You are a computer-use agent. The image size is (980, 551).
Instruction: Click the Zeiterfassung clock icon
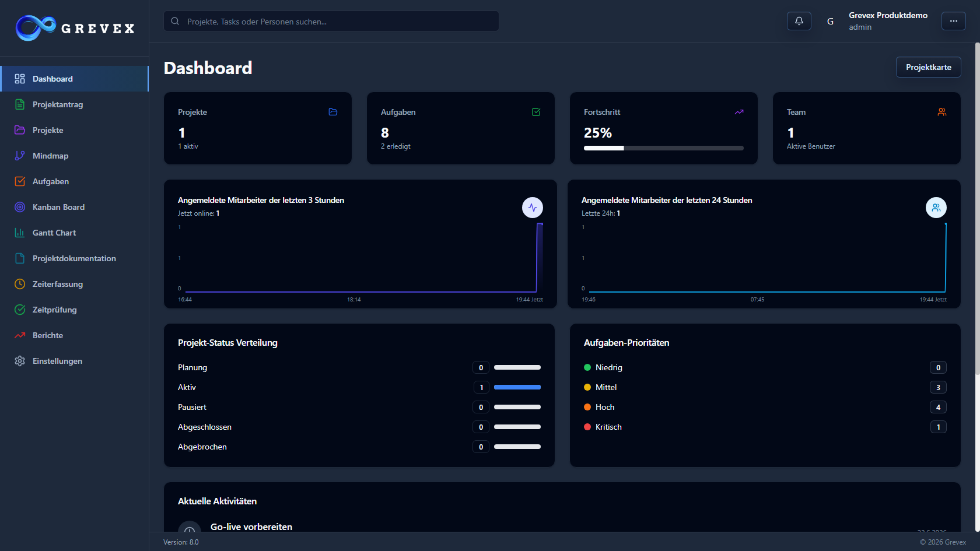20,284
